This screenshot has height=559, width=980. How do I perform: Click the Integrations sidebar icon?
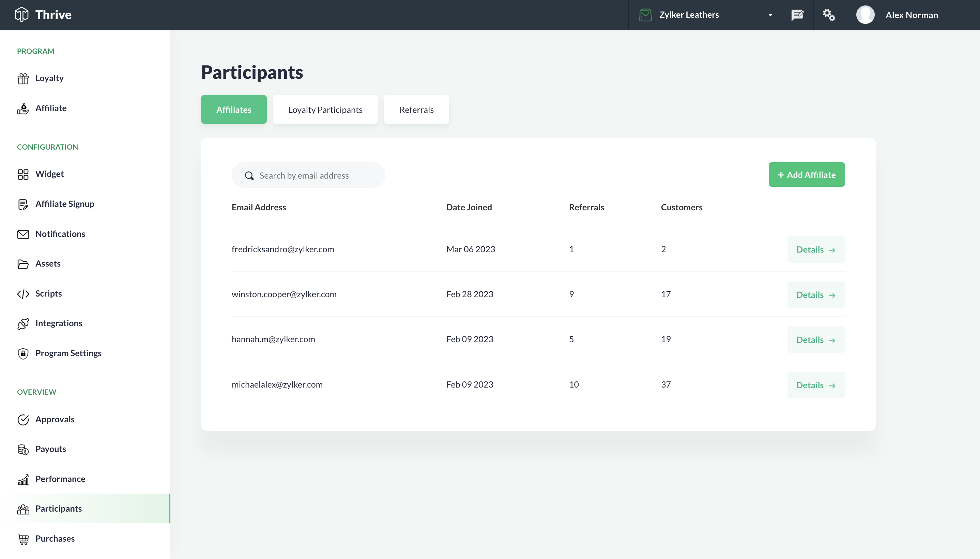coord(23,323)
